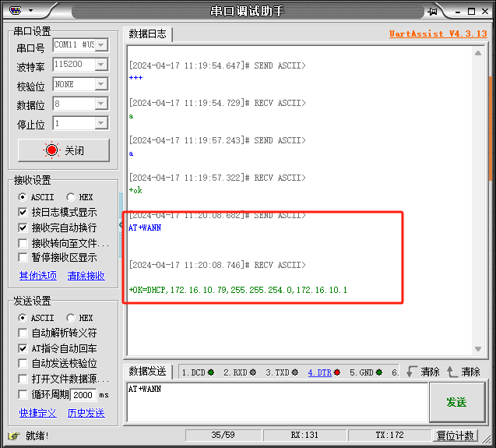The height and width of the screenshot is (448, 496).
Task: Click the status bar hand icon
Action: 14,436
